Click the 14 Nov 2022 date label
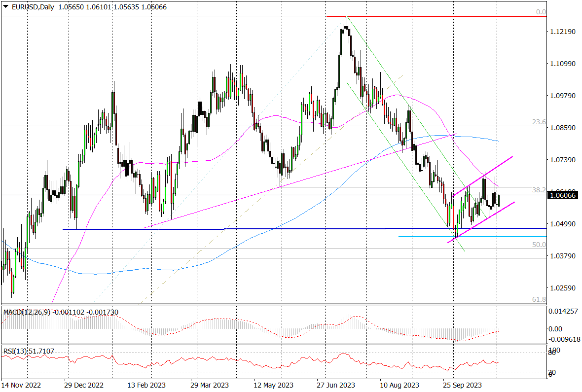The image size is (582, 392). [x=21, y=385]
